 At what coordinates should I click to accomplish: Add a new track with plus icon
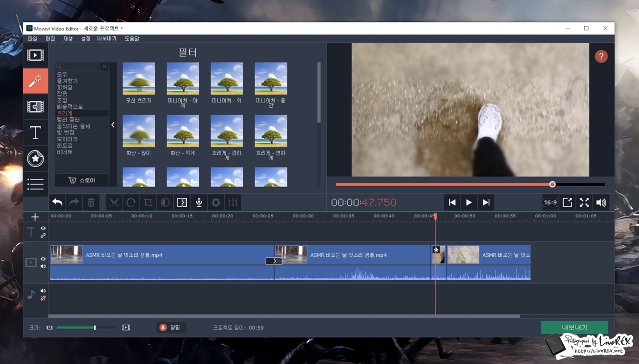pos(35,217)
